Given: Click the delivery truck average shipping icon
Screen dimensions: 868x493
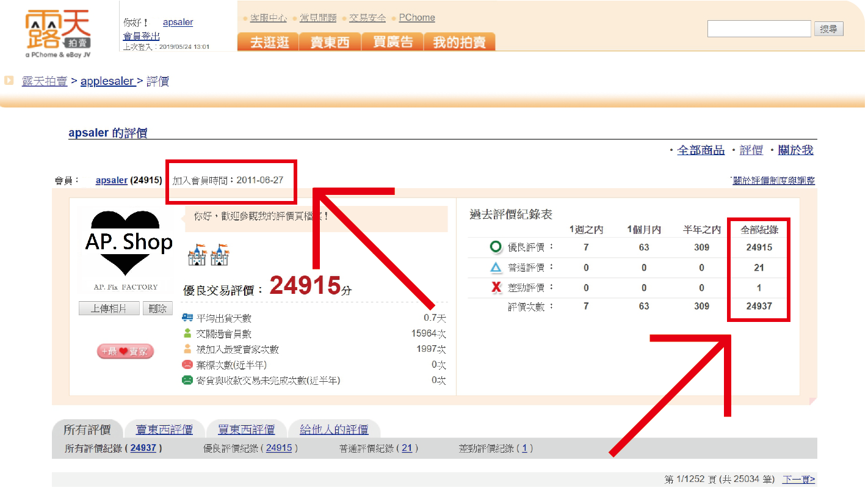Looking at the screenshot, I should 187,318.
